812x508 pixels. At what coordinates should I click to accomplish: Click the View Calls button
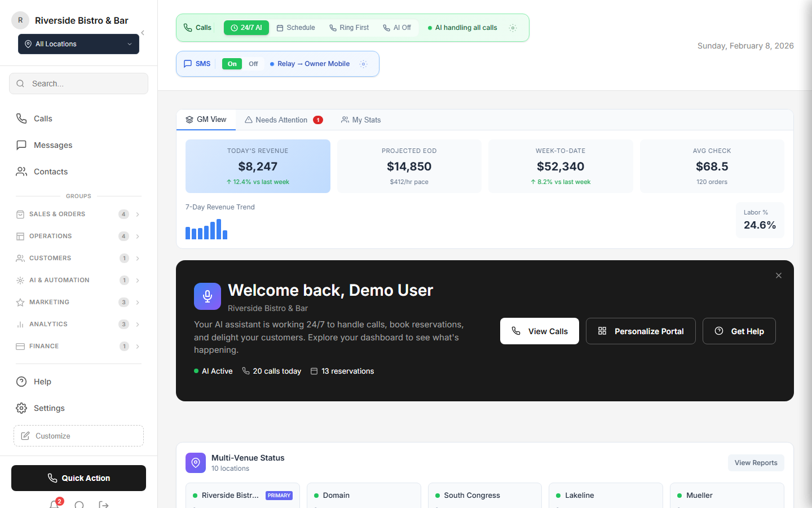(x=539, y=331)
